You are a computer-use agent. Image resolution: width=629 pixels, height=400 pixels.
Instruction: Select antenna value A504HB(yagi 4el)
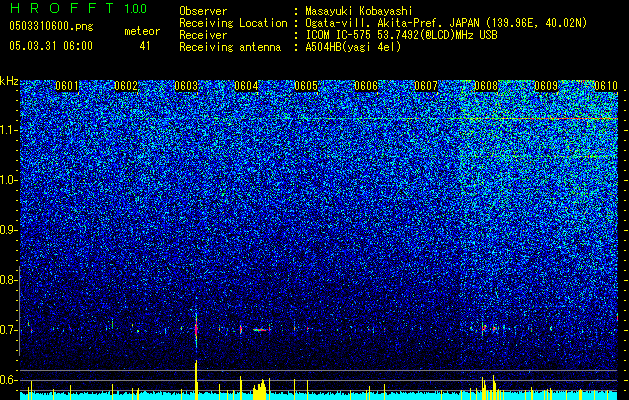point(353,47)
